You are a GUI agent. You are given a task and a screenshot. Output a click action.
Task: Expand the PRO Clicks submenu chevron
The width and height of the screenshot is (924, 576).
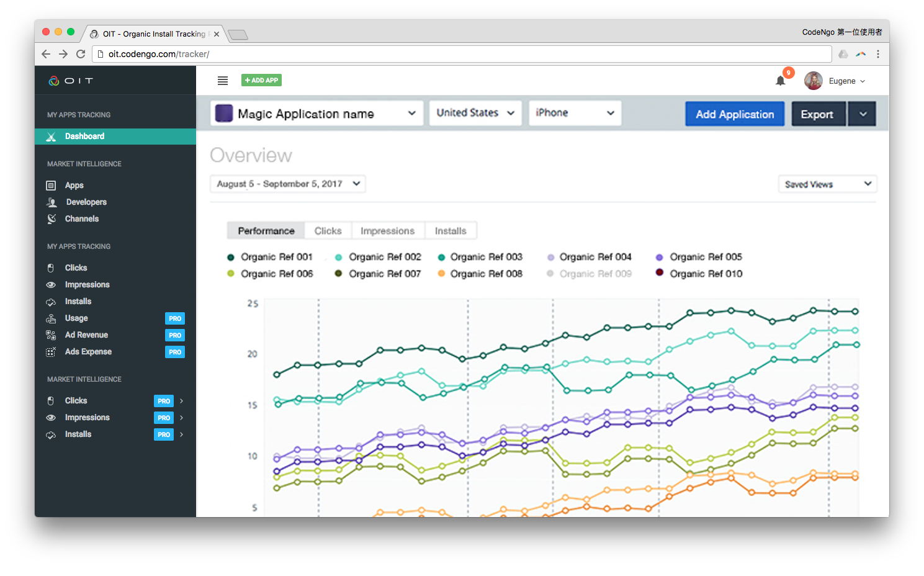pos(182,401)
